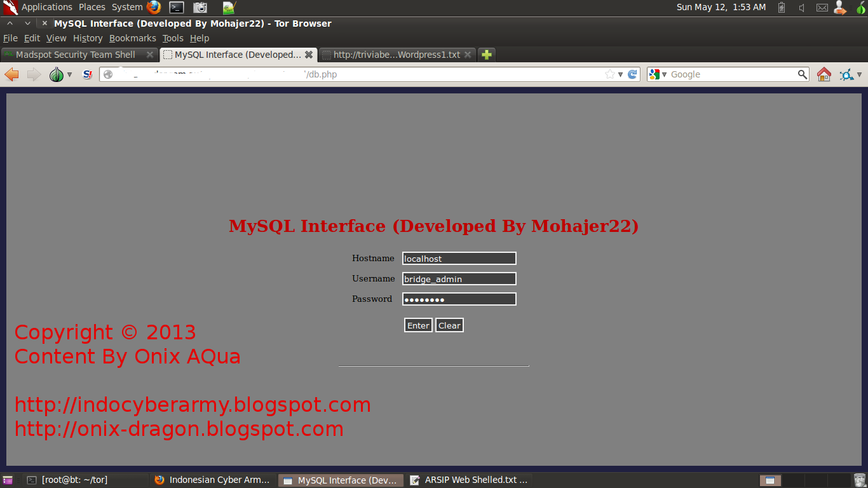
Task: Open the File menu
Action: tap(10, 38)
